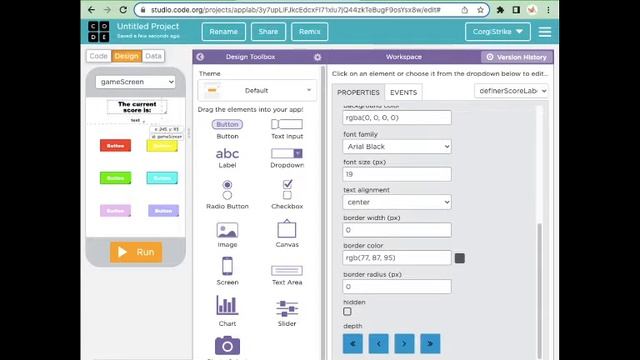Open the EVENTS tab
This screenshot has height=360, width=640.
coord(403,92)
